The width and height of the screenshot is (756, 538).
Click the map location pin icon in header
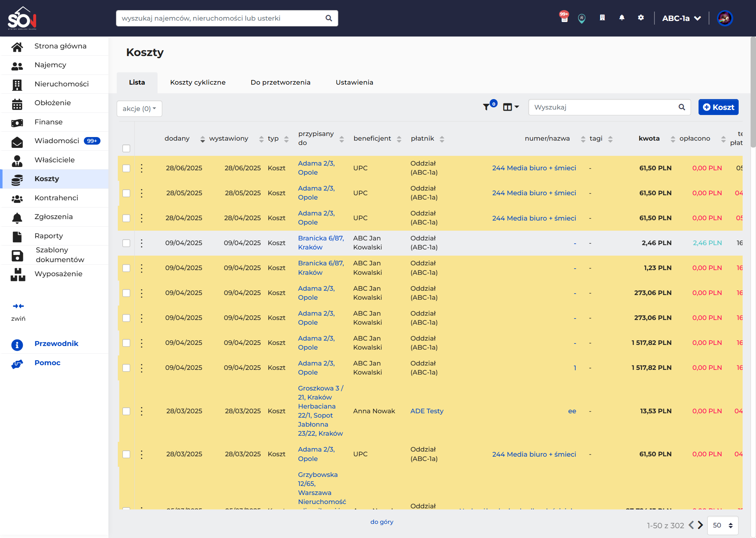click(581, 18)
